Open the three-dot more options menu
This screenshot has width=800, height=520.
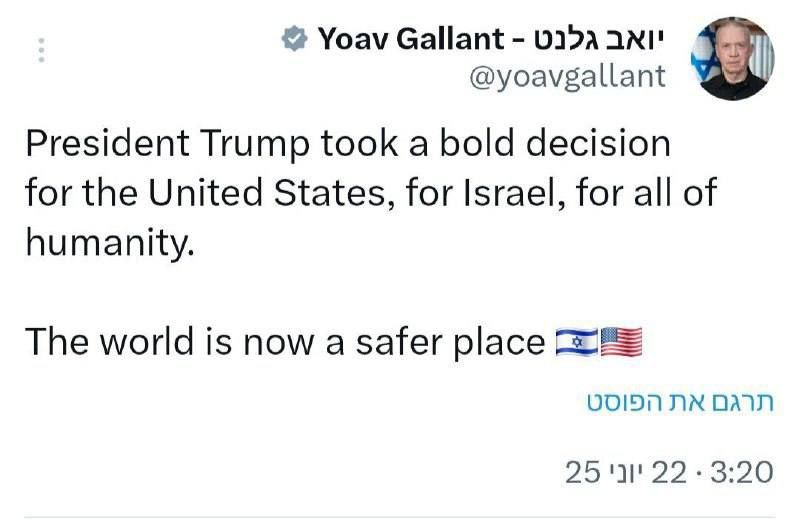click(x=41, y=50)
